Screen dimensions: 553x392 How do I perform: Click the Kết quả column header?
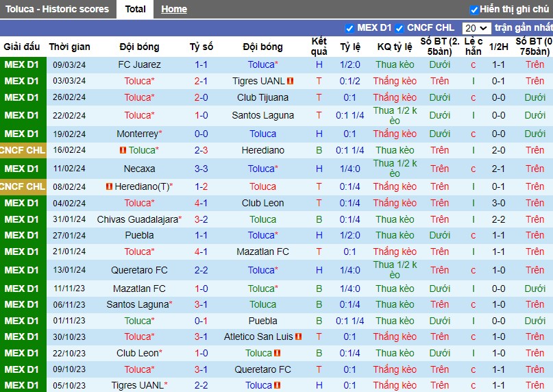[x=319, y=47]
